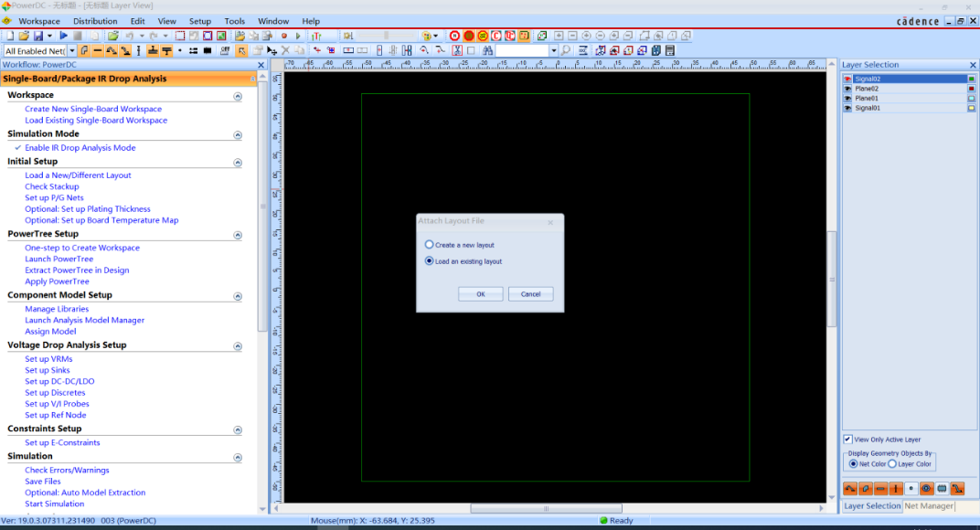The image size is (980, 530).
Task: Toggle the eye icon for Signal02 layer
Action: point(848,79)
